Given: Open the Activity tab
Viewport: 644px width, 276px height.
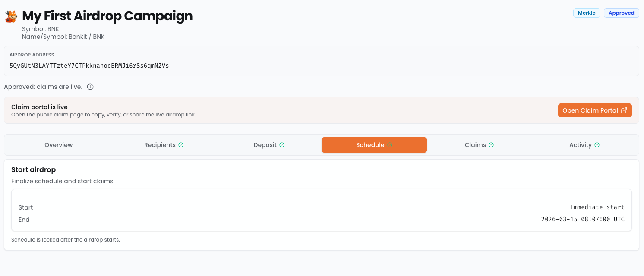Looking at the screenshot, I should click(x=580, y=145).
